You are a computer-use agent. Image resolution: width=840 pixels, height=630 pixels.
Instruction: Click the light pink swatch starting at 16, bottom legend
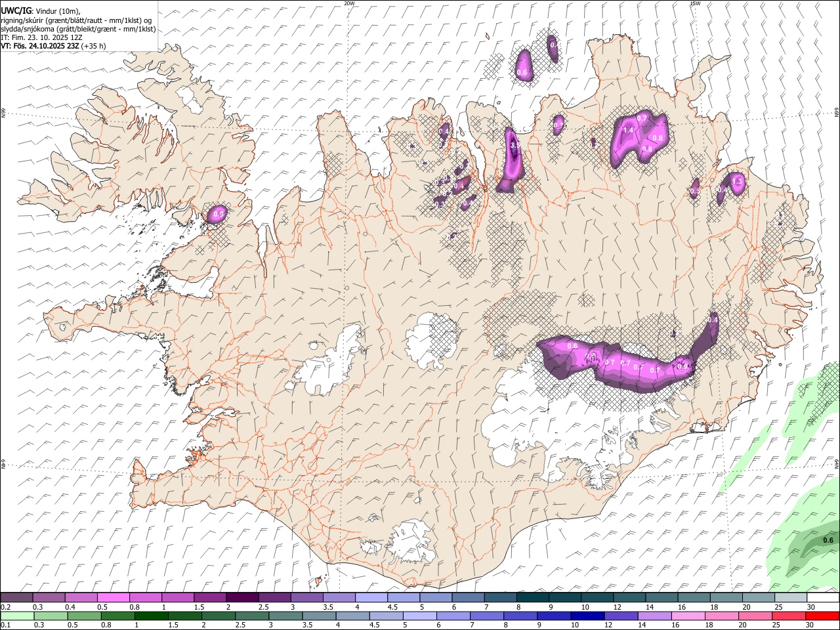point(688,616)
